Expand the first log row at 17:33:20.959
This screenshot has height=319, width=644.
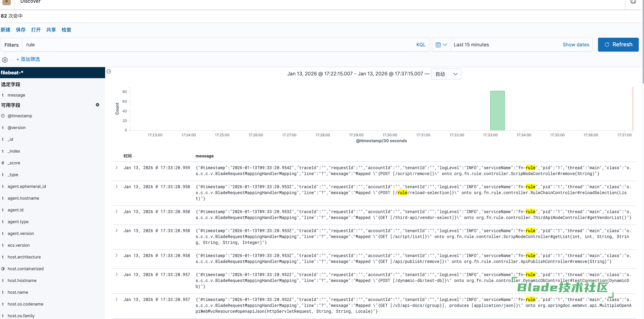point(117,168)
